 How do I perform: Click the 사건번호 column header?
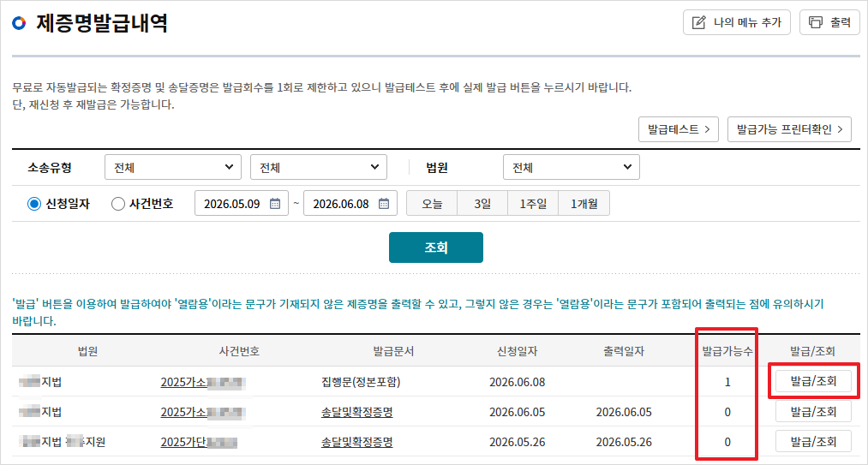click(x=239, y=351)
